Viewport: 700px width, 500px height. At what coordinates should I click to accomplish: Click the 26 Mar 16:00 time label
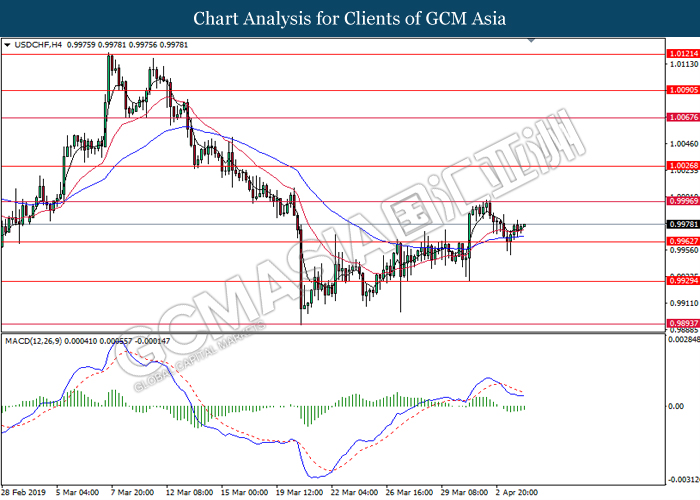click(x=409, y=492)
